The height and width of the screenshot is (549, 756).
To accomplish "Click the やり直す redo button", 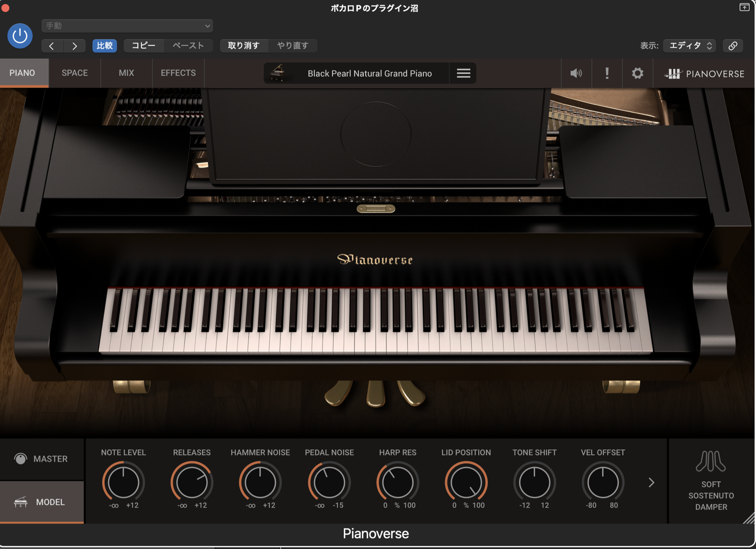I will [292, 46].
